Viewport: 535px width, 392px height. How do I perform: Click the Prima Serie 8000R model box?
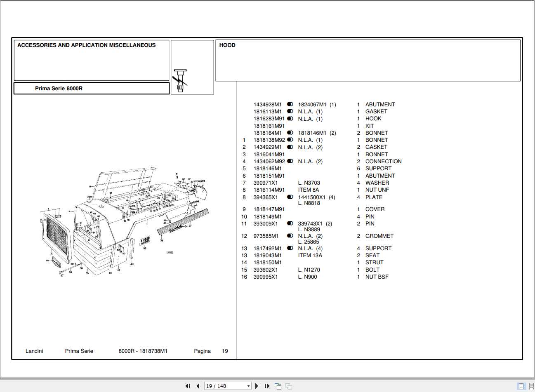click(92, 88)
